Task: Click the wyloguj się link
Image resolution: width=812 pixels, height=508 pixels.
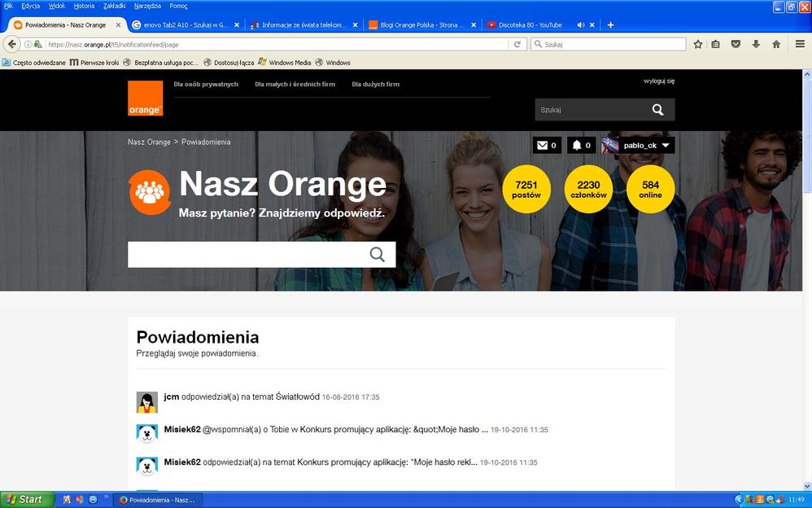Action: click(658, 81)
